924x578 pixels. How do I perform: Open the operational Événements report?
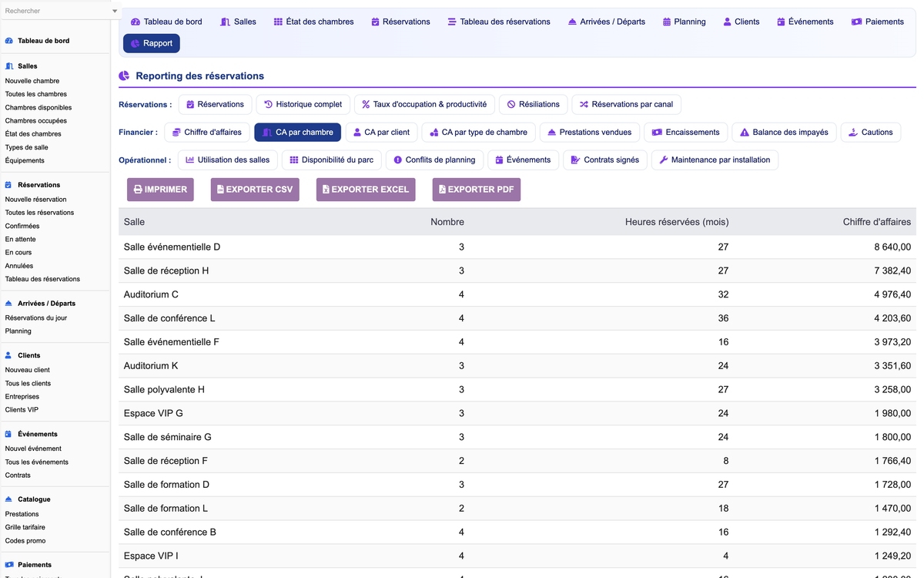point(523,160)
